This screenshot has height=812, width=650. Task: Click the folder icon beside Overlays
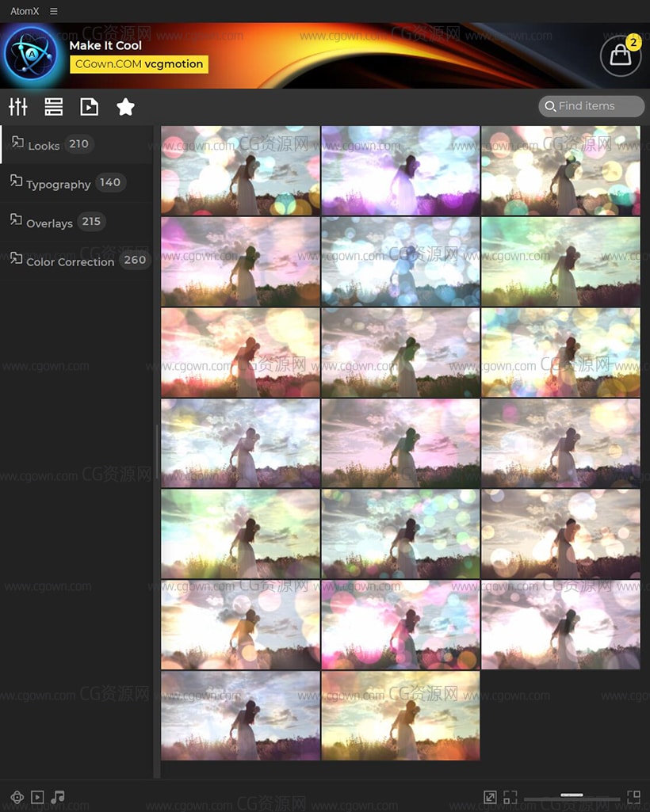pos(16,219)
